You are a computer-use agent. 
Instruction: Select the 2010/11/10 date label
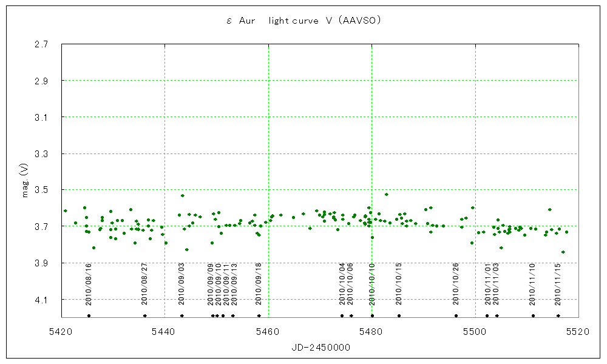533,284
